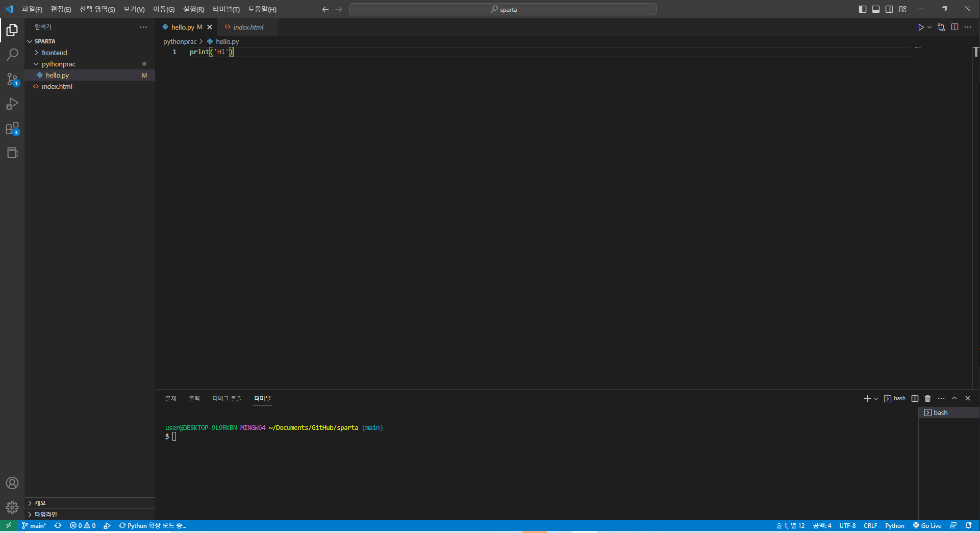Click the sparta command center search box
Viewport: 980px width, 533px height.
coord(503,9)
